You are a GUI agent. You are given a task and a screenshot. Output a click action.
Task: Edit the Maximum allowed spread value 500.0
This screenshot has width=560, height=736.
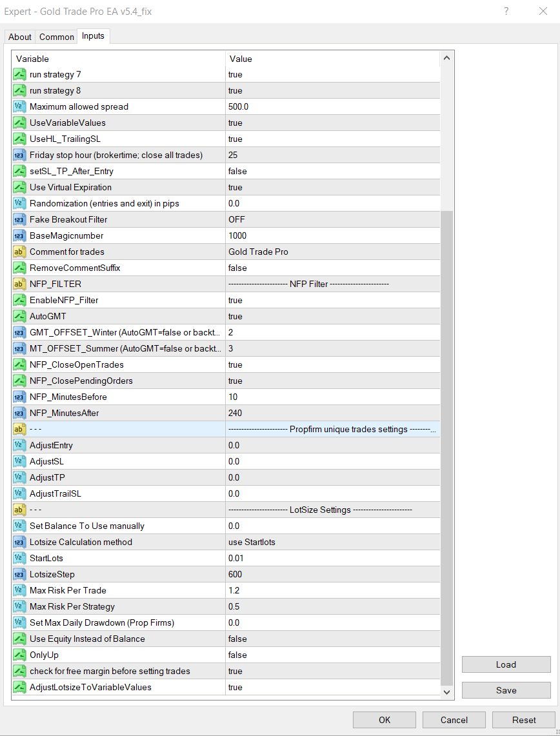(x=332, y=106)
